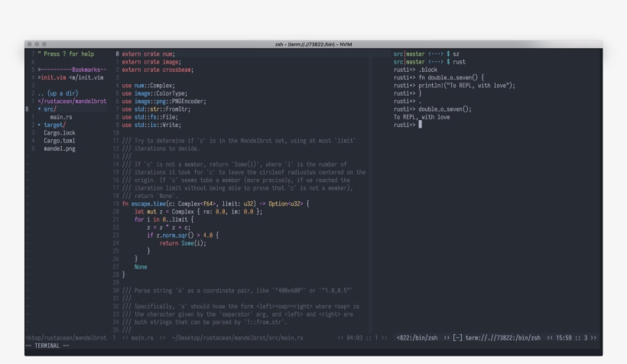Click the 'return Some(i);' line

click(x=183, y=243)
